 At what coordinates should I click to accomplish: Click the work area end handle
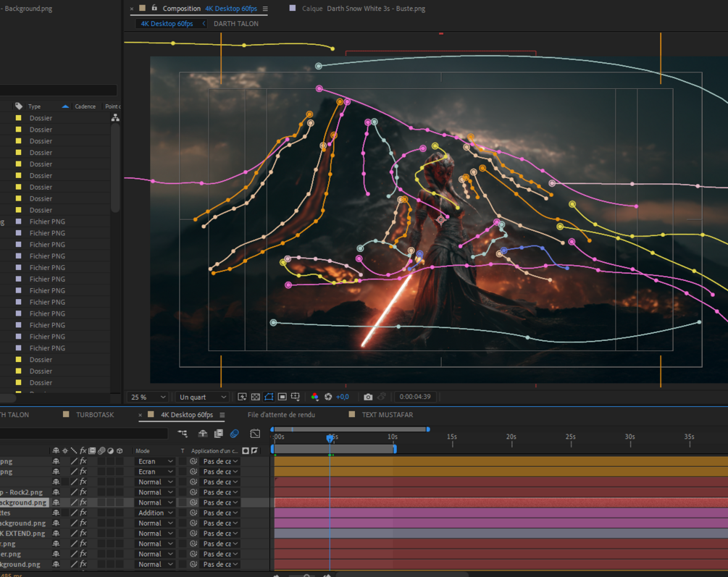(x=395, y=449)
